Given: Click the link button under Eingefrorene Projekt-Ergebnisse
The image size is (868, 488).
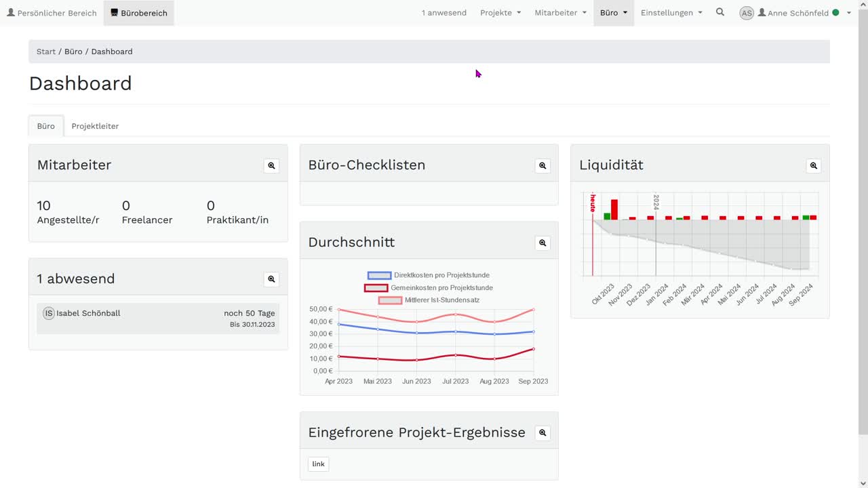Looking at the screenshot, I should coord(318,464).
